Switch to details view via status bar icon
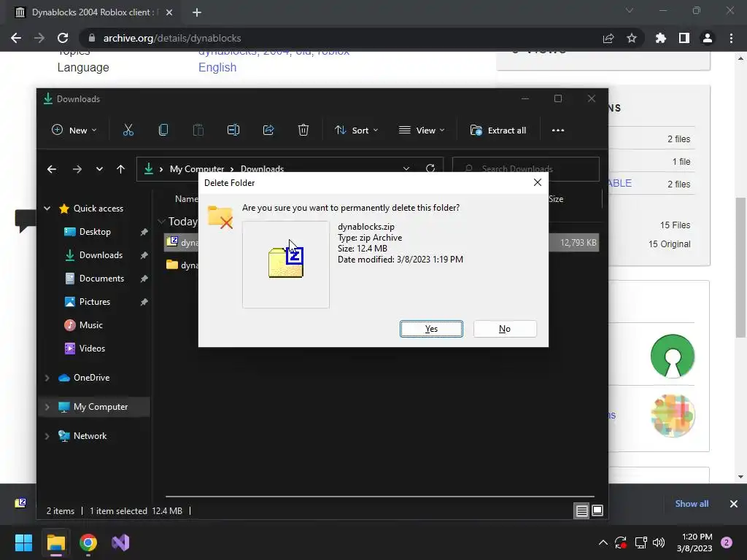Viewport: 747px width, 560px height. point(581,511)
